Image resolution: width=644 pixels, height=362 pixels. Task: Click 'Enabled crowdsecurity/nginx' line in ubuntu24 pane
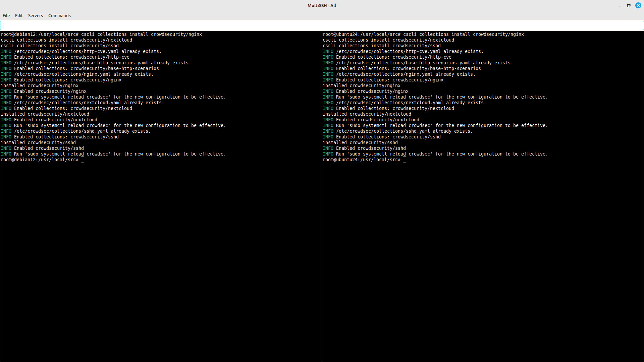(x=366, y=91)
